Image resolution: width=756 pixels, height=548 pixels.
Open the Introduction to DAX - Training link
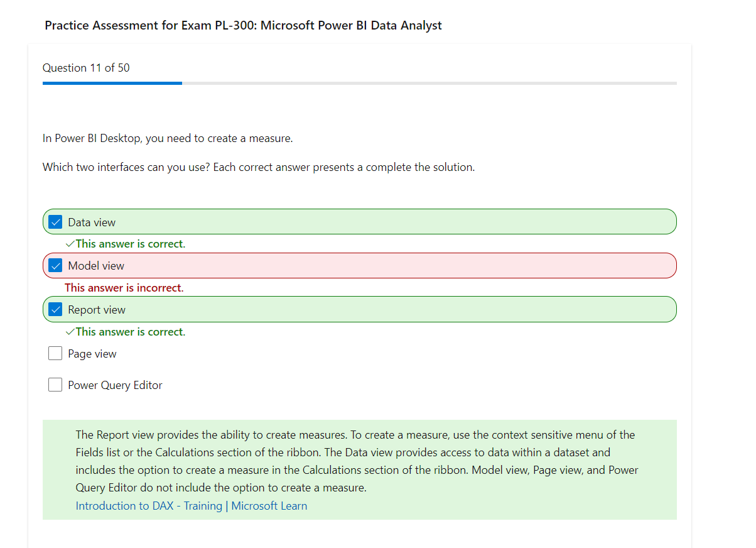149,506
